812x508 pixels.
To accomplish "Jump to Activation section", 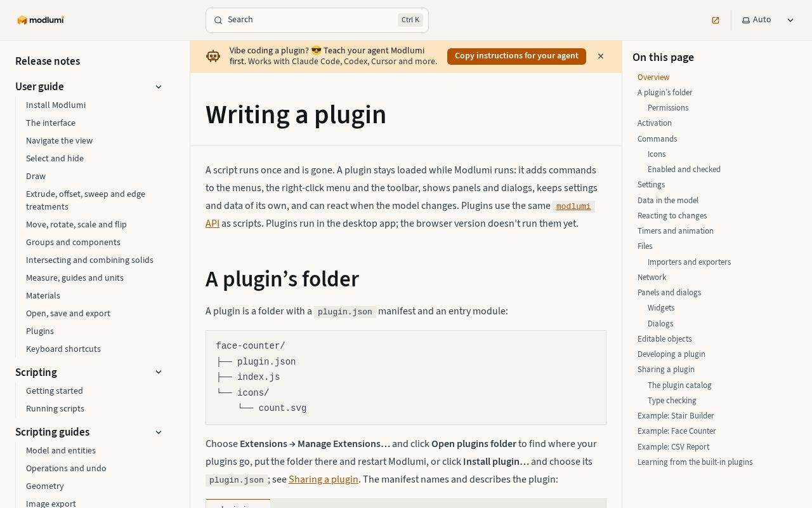I will click(655, 123).
